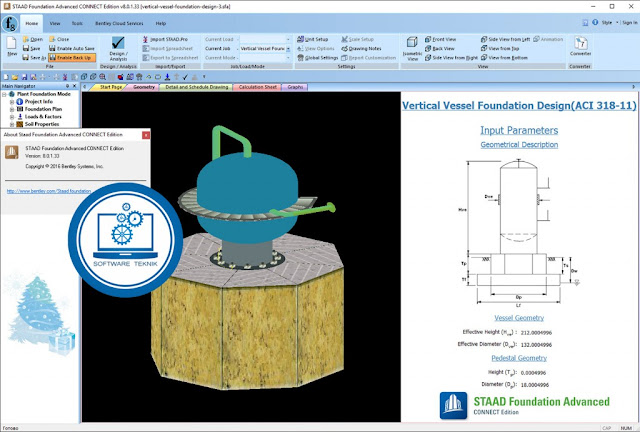Select Project Info in the navigator tree
Image resolution: width=640 pixels, height=432 pixels.
coord(39,102)
